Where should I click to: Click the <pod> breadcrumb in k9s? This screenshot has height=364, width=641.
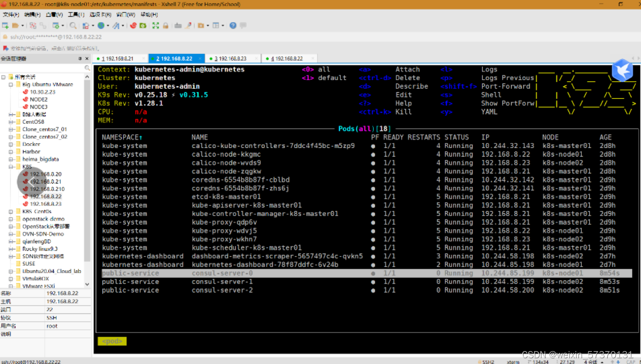pos(112,341)
